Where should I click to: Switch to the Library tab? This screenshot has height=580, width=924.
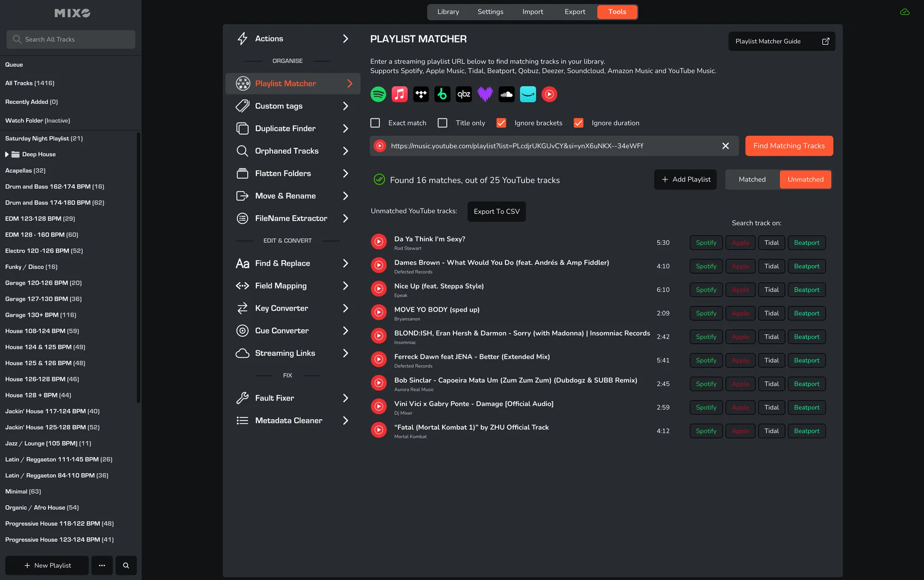point(448,12)
